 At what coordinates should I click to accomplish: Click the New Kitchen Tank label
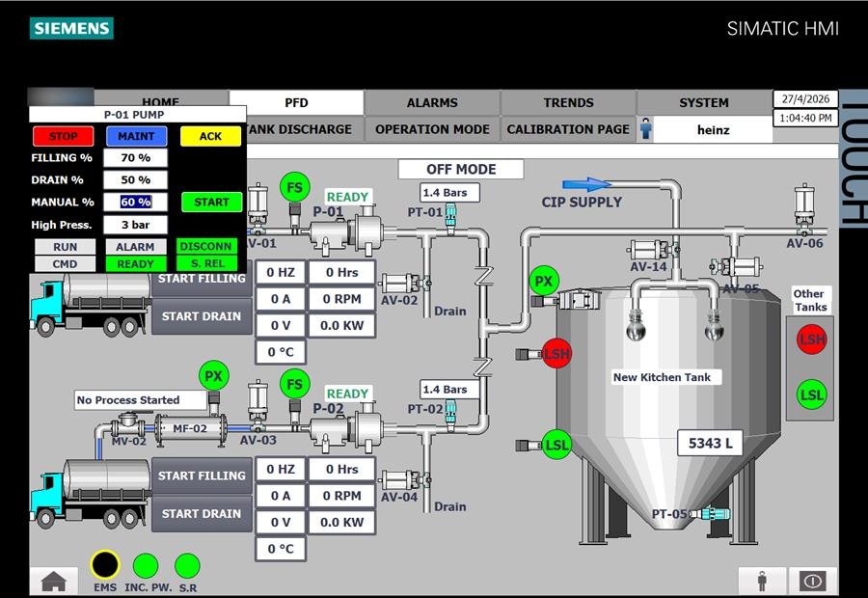(666, 377)
